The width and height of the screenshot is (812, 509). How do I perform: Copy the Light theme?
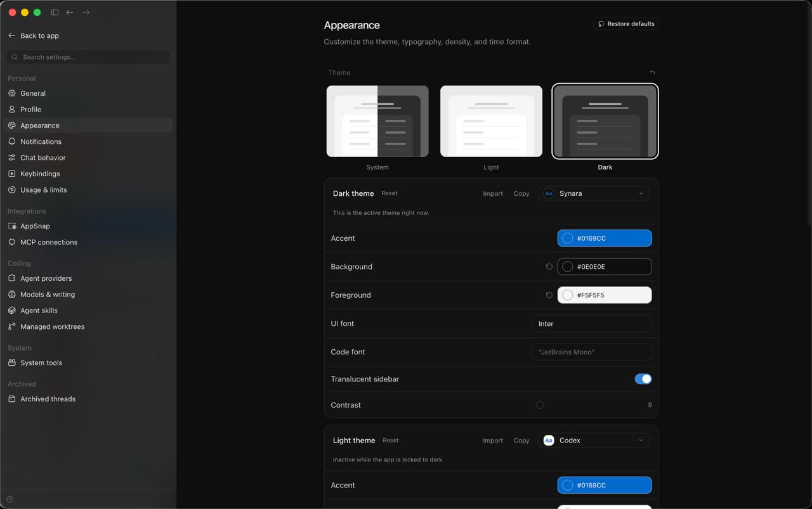521,441
